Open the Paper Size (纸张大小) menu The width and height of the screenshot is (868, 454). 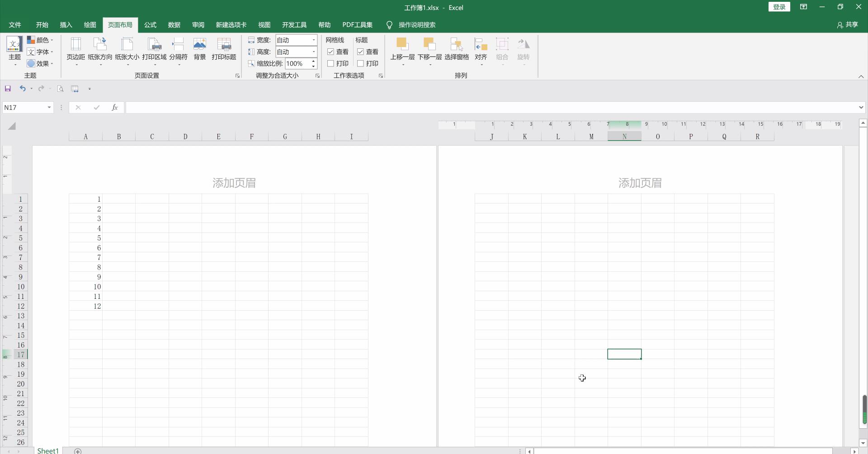[x=127, y=51]
